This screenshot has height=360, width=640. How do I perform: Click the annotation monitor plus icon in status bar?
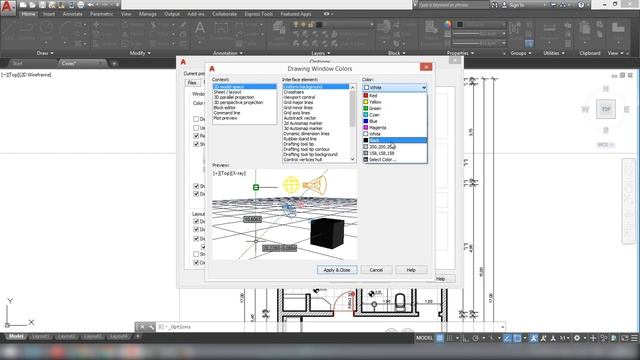pos(593,338)
